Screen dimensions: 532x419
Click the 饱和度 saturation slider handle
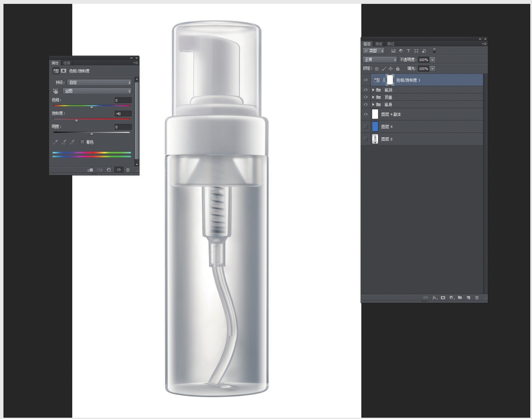point(76,120)
